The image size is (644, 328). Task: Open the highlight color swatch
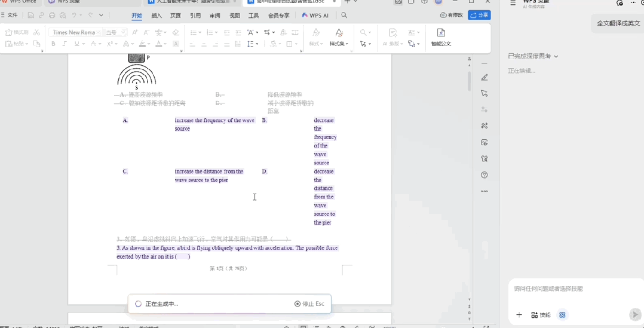(142, 44)
